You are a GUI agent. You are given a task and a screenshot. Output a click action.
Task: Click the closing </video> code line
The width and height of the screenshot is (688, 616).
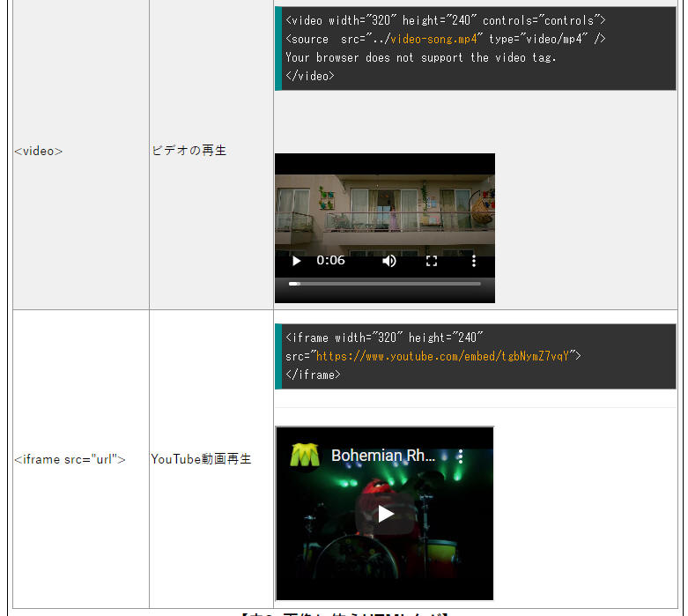pyautogui.click(x=310, y=76)
